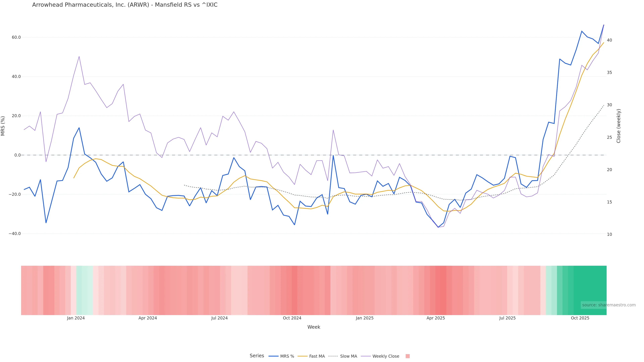
Task: Click the 60.0 tick on MRS axis
Action: [x=16, y=38]
